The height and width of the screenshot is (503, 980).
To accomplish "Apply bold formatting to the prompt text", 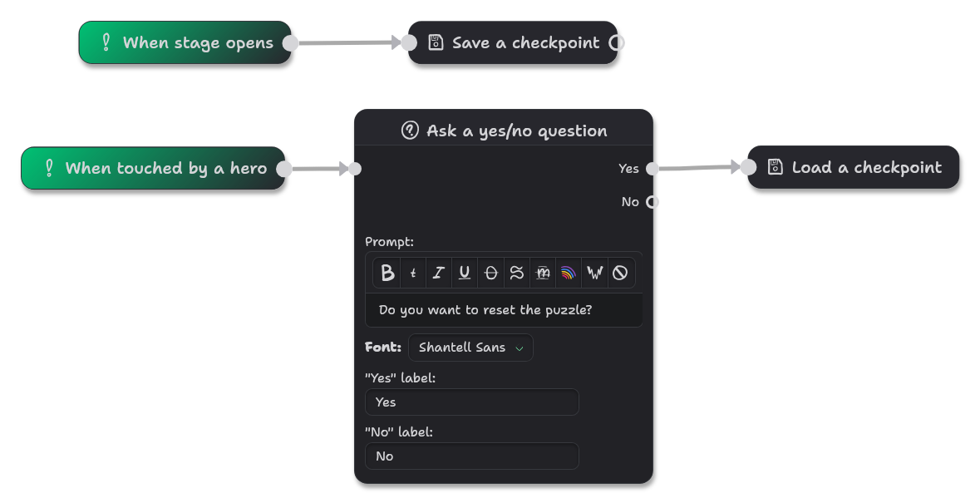I will (x=387, y=272).
